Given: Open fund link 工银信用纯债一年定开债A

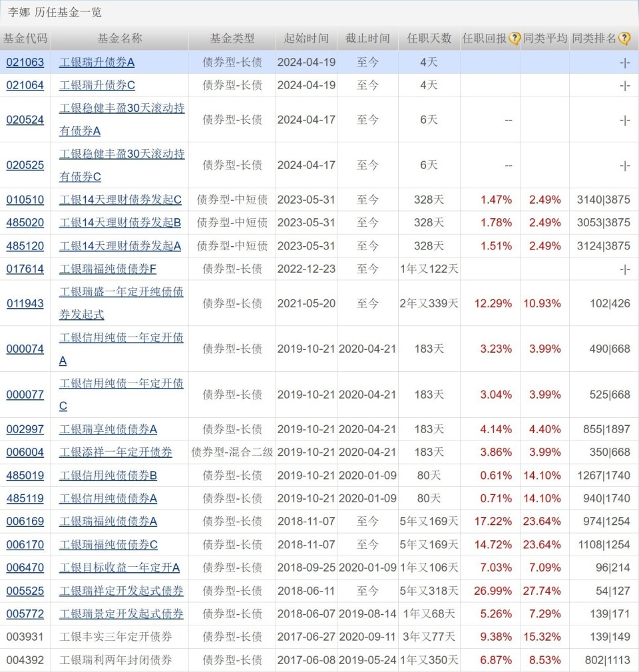Looking at the screenshot, I should [121, 349].
